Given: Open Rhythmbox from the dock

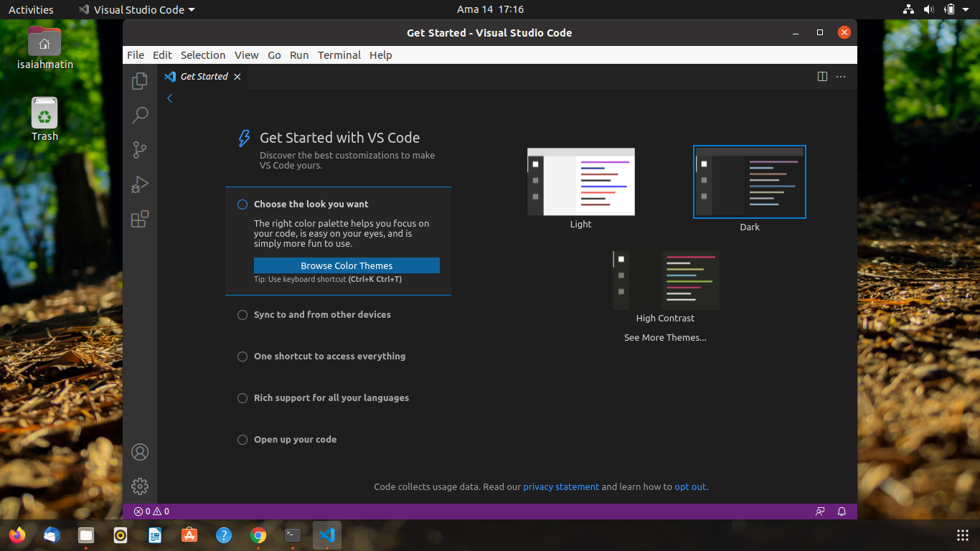Looking at the screenshot, I should click(121, 535).
